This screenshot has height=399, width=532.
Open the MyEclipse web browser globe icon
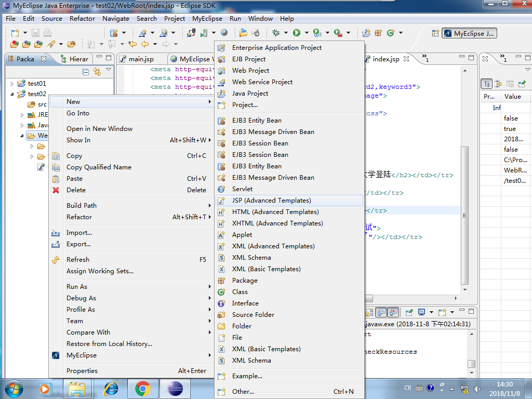(x=224, y=33)
